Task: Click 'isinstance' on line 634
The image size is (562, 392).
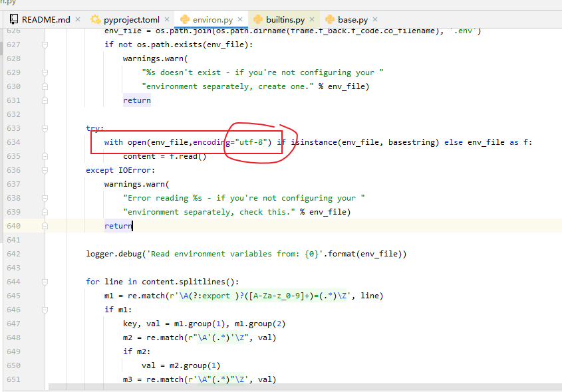Action: pyautogui.click(x=314, y=142)
